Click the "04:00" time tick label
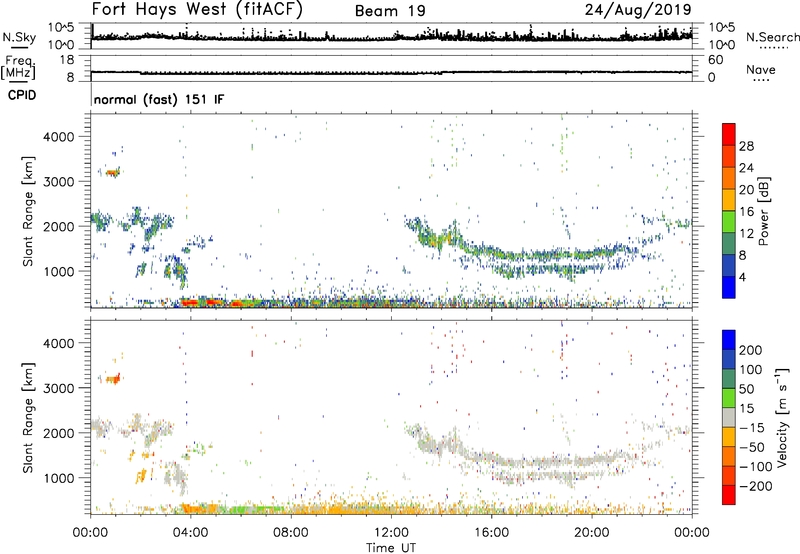Viewport: 800px width, 554px height. click(190, 533)
